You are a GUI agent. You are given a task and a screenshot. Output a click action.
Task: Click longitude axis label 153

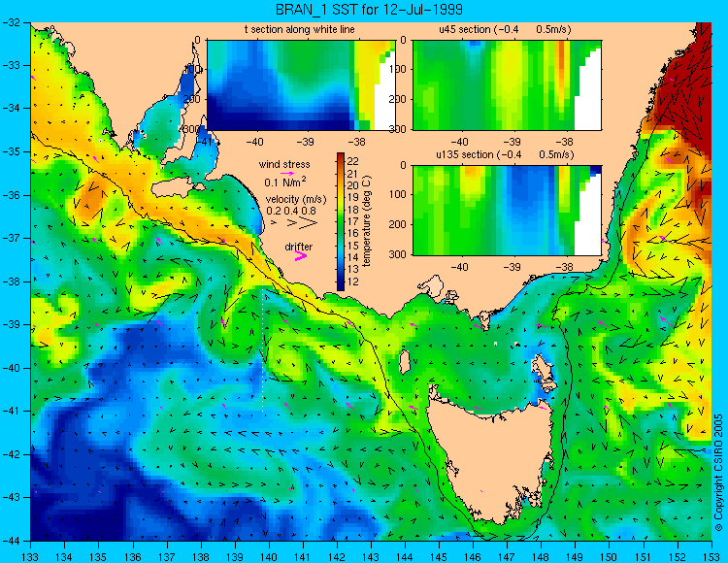tap(711, 557)
